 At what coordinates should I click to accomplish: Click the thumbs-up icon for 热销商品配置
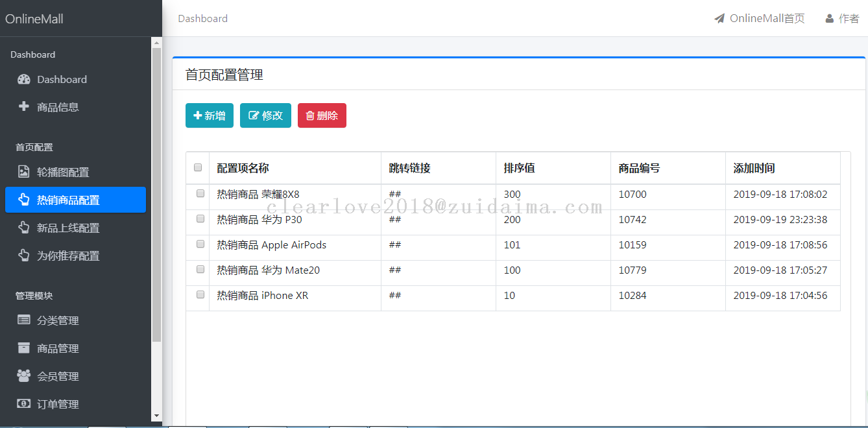[x=24, y=200]
